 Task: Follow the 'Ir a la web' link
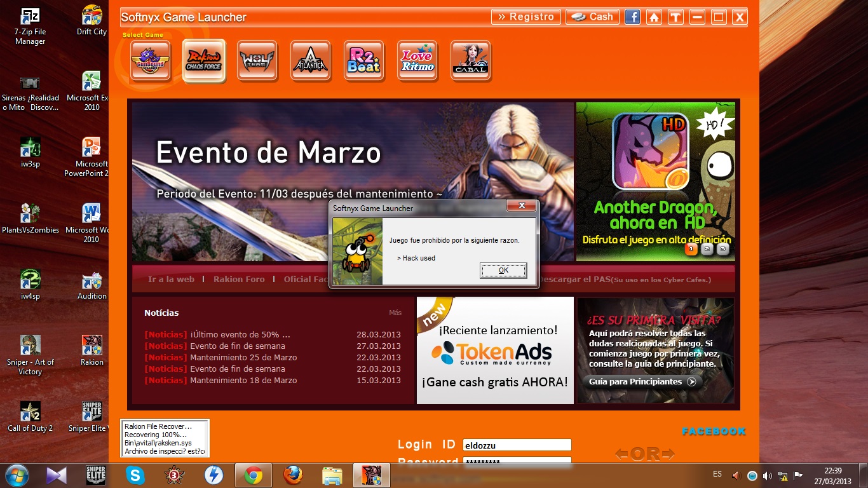tap(171, 279)
